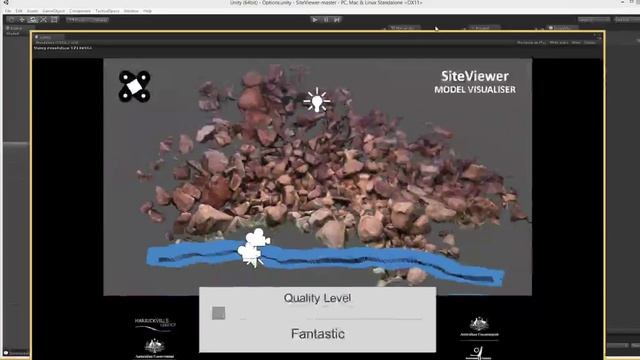
Task: Click the higher of the two camera icons
Action: pos(258,238)
